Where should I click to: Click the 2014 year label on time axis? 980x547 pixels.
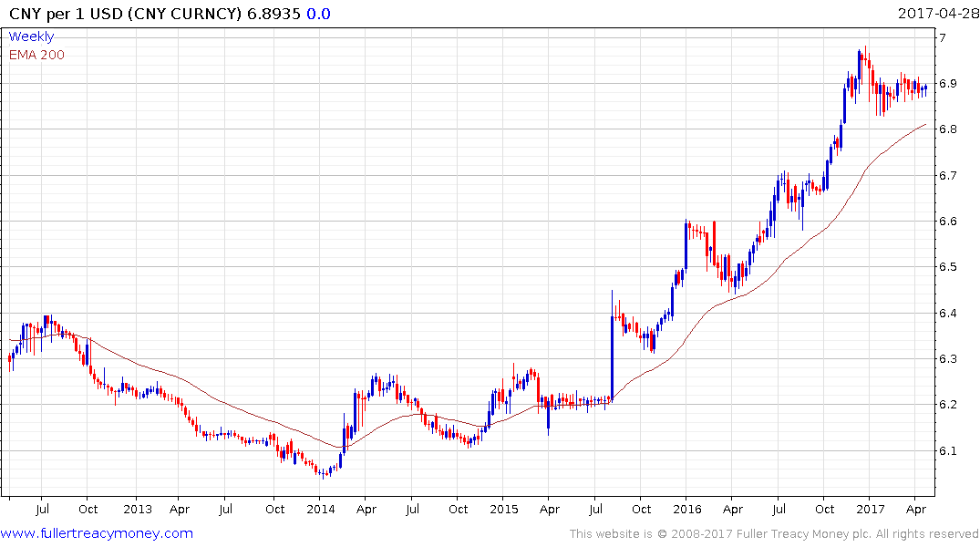point(321,509)
